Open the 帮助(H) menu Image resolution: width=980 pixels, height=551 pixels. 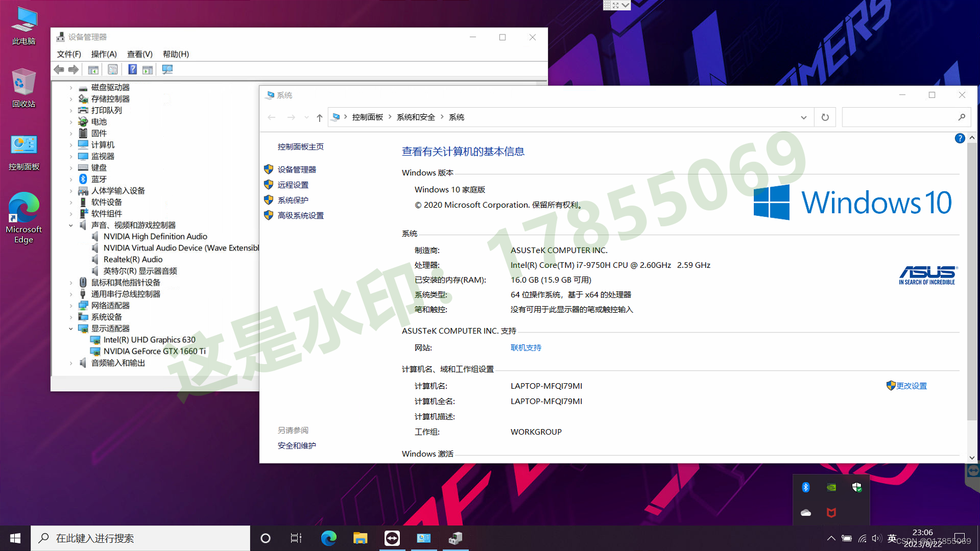[x=176, y=54]
